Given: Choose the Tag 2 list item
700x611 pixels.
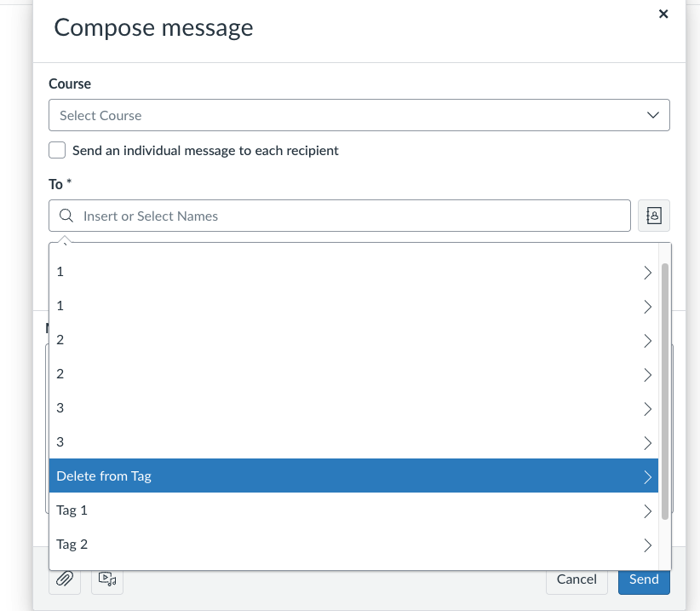Looking at the screenshot, I should point(353,544).
